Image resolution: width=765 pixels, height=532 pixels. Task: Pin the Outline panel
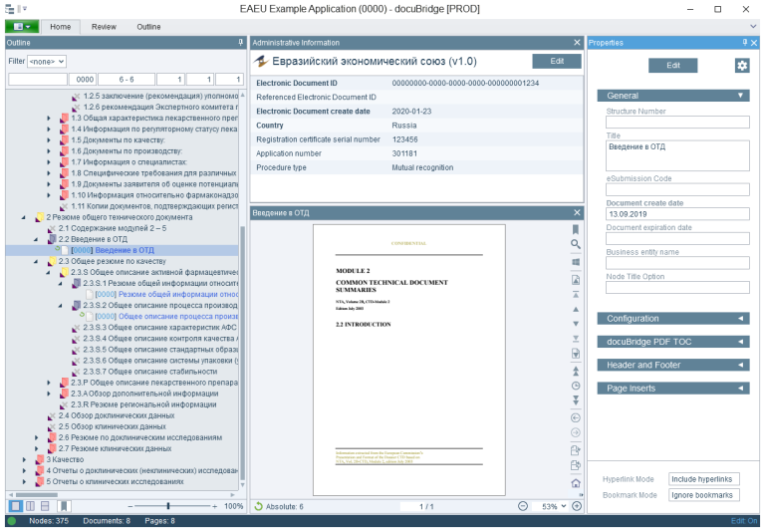240,43
